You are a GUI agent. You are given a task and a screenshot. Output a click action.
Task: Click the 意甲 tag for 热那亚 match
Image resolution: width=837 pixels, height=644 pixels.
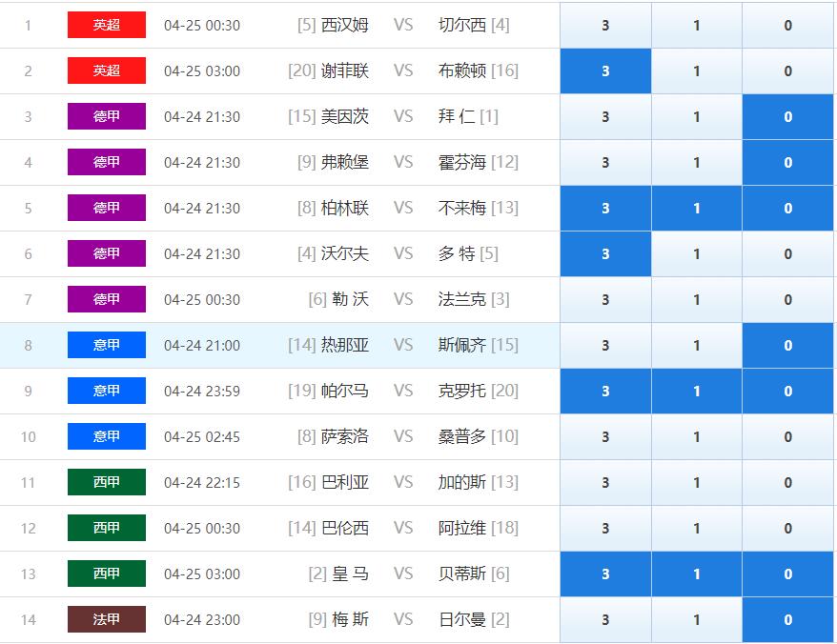click(x=107, y=345)
